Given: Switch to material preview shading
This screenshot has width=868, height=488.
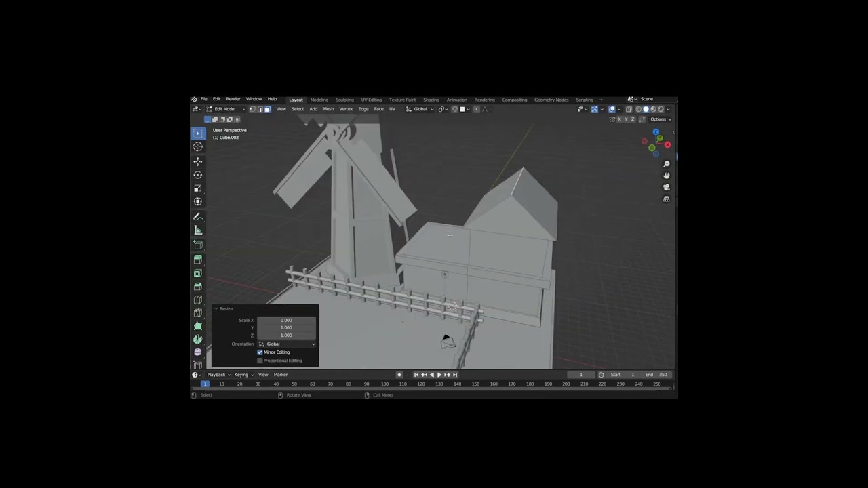Looking at the screenshot, I should (653, 109).
